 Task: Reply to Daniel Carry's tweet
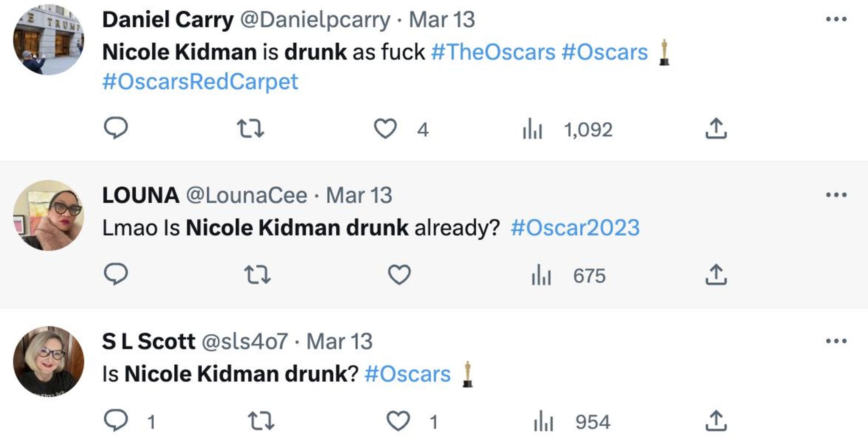point(116,128)
